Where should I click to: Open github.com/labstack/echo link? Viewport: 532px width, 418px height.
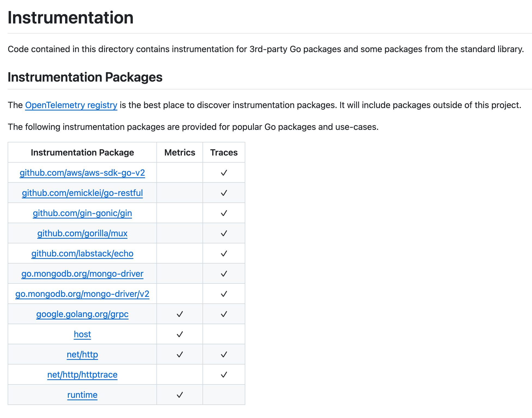pos(82,253)
